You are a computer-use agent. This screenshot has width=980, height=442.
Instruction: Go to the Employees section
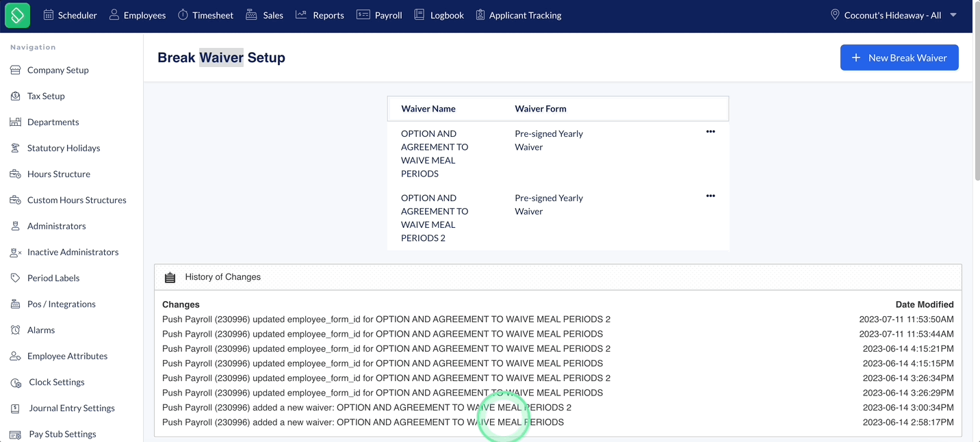tap(137, 14)
